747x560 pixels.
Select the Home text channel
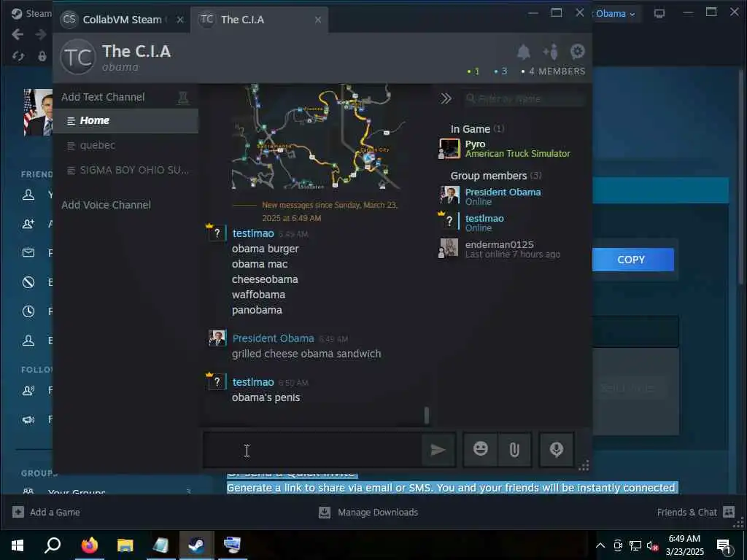[125, 121]
